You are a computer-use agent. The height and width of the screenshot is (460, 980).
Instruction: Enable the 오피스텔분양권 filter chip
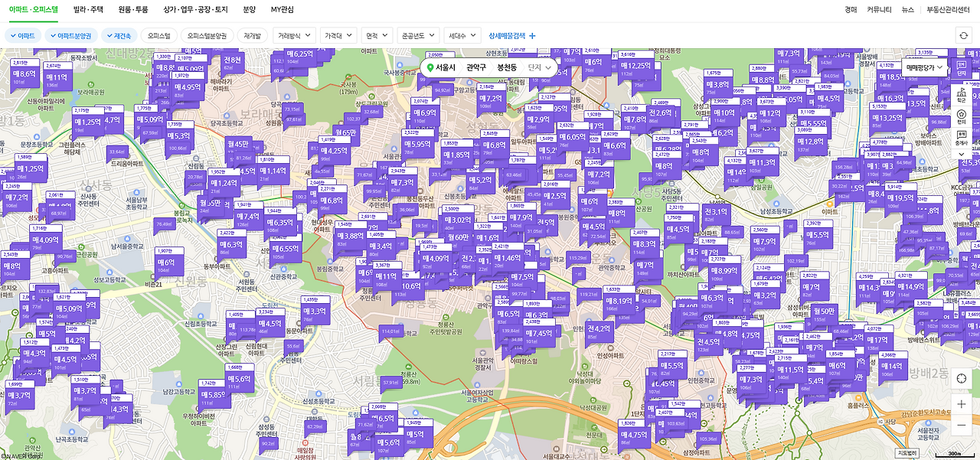[x=207, y=35]
